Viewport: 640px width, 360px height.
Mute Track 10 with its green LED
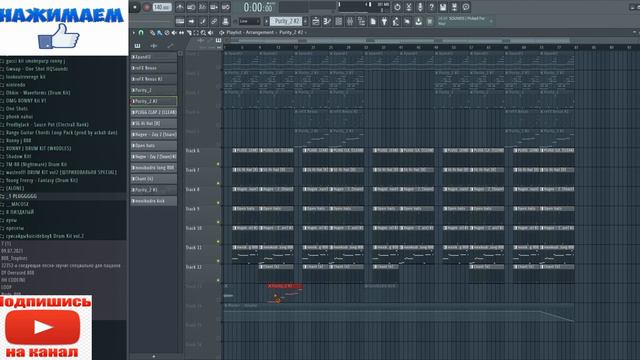point(218,242)
